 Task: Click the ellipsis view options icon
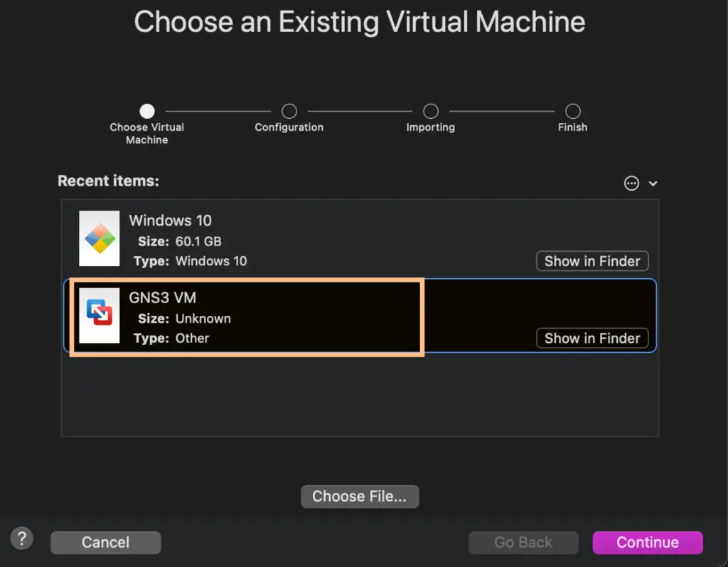click(631, 183)
